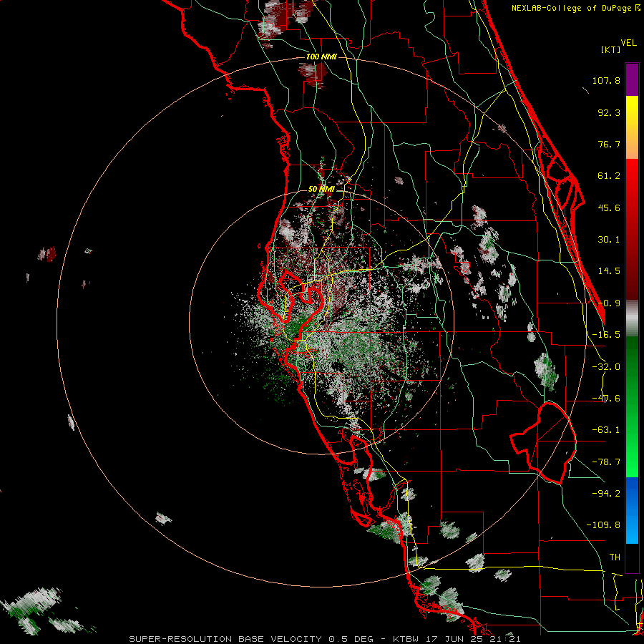Click the NEXLAB-College of DuPage credit text
Image resolution: width=644 pixels, height=644 pixels.
(575, 8)
